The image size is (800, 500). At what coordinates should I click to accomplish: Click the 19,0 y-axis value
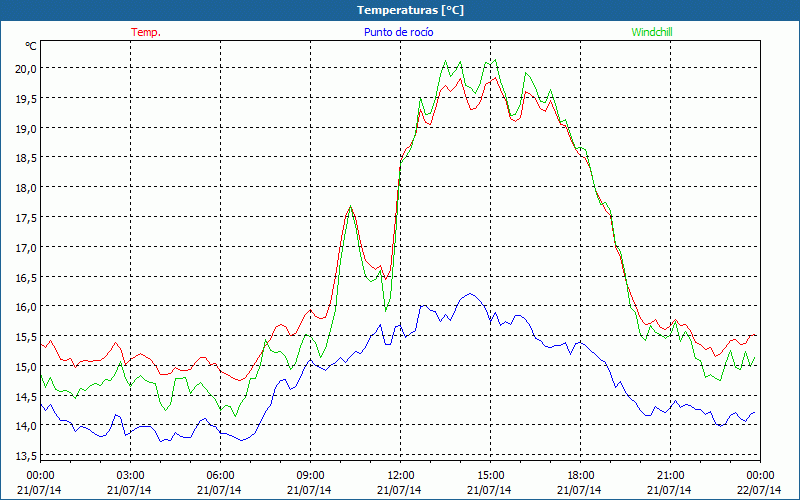[27, 129]
